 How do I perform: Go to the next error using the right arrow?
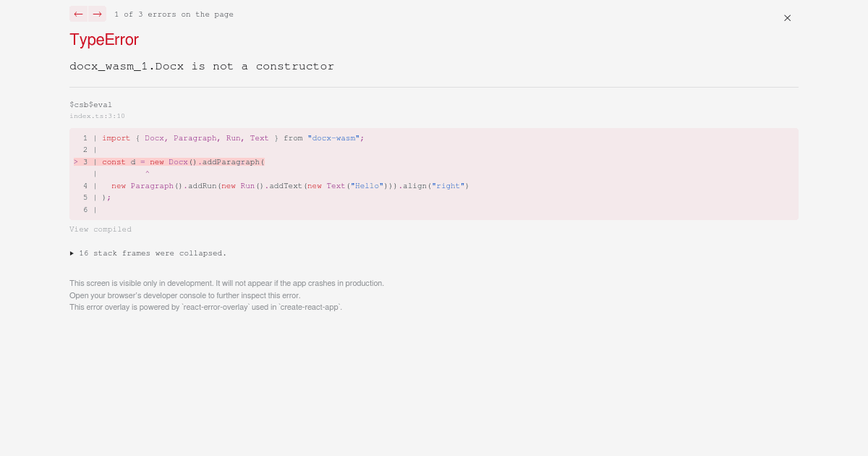pos(97,14)
